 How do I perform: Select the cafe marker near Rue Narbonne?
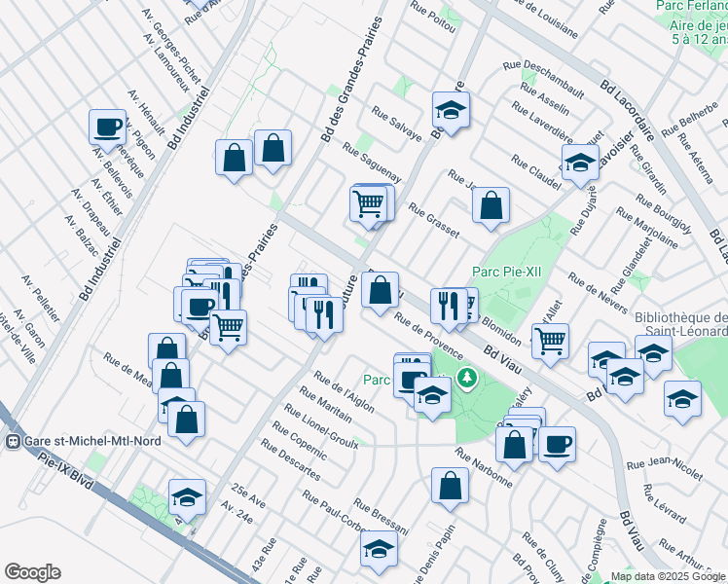click(x=557, y=446)
